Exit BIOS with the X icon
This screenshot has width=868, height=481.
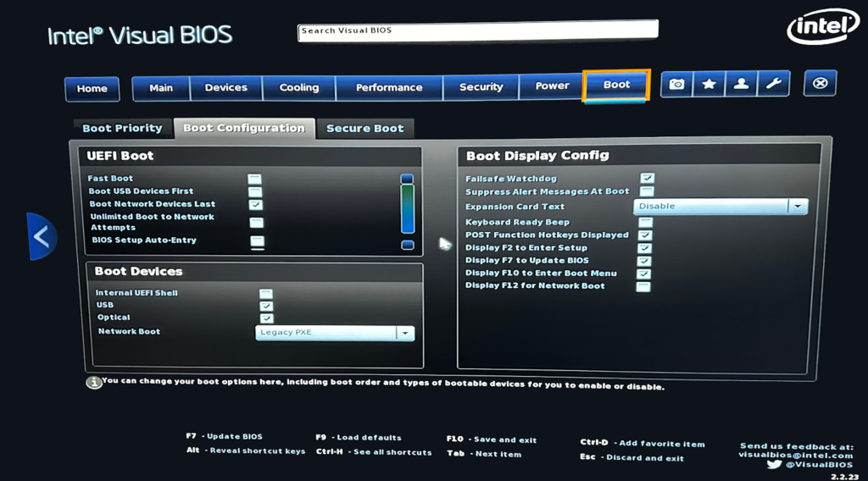[820, 84]
